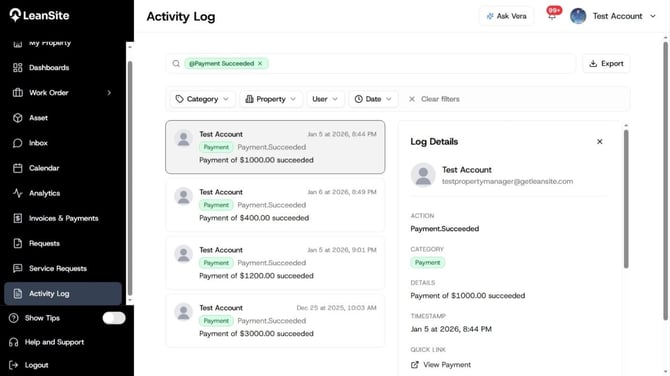The width and height of the screenshot is (670, 376).
Task: Export the activity log
Action: point(606,64)
